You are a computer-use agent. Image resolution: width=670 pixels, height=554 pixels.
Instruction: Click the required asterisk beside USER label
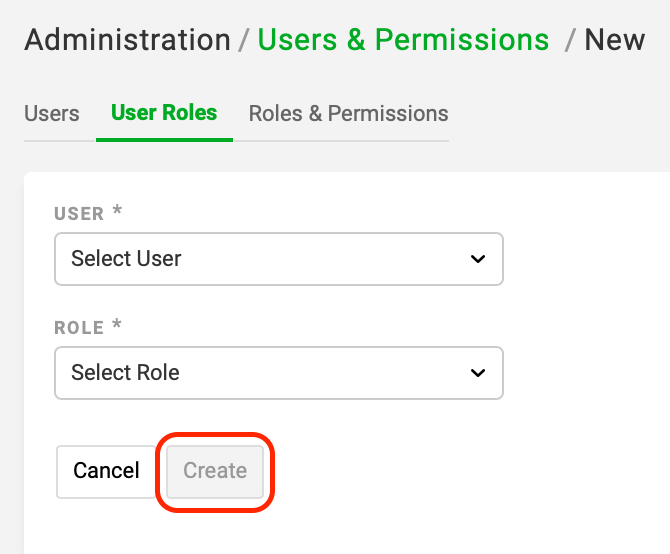click(x=117, y=210)
